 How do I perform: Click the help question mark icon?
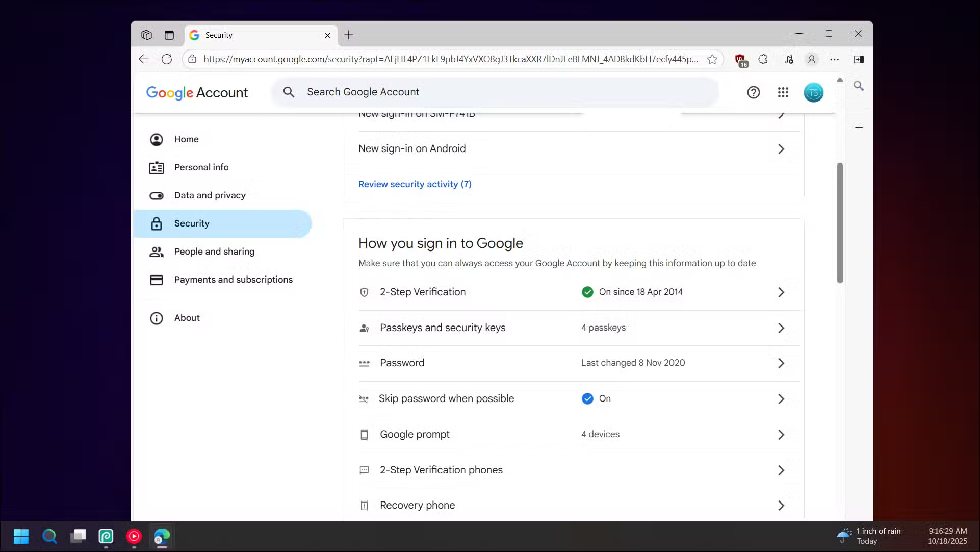[x=753, y=92]
